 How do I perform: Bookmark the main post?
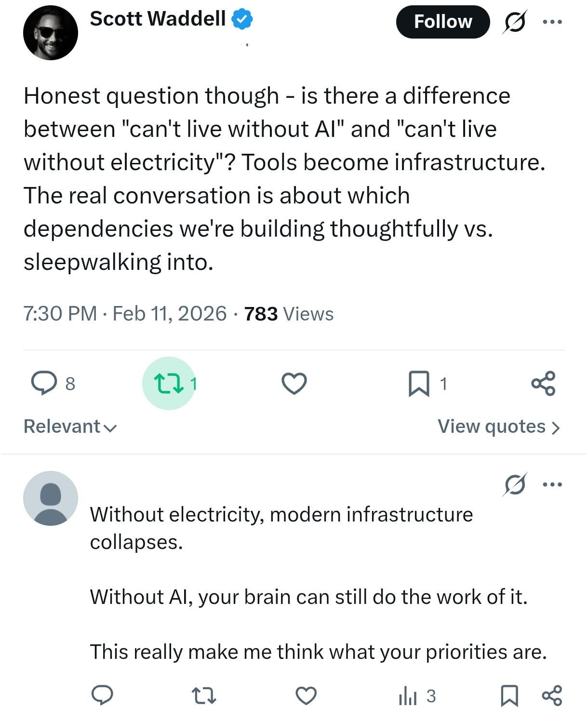pyautogui.click(x=419, y=383)
